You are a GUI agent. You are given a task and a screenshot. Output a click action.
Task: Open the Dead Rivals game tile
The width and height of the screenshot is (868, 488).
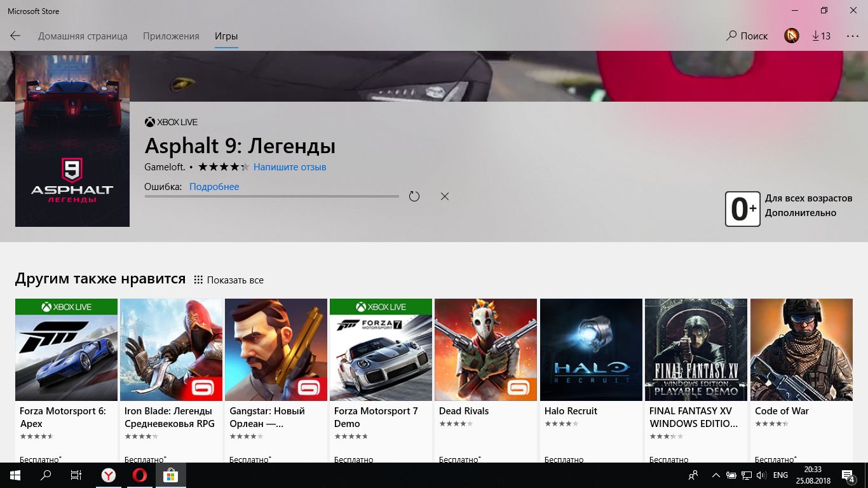click(x=485, y=380)
